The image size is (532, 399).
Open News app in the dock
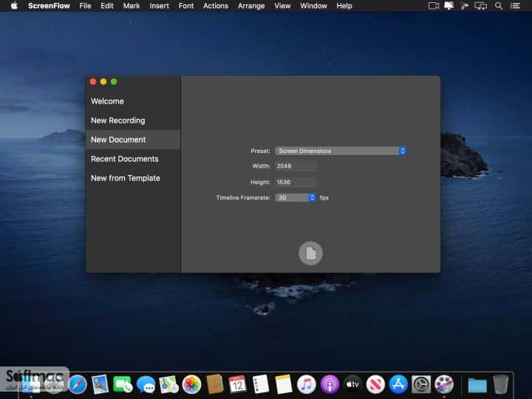pos(375,384)
